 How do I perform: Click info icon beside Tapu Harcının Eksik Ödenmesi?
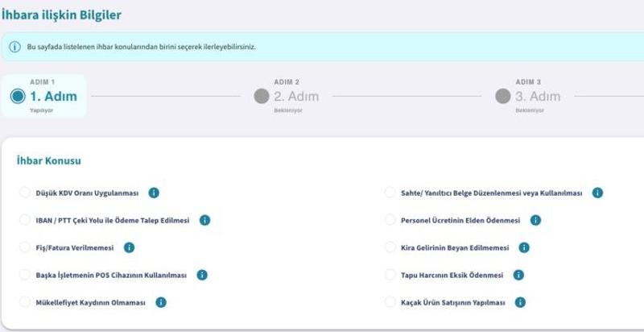click(518, 275)
